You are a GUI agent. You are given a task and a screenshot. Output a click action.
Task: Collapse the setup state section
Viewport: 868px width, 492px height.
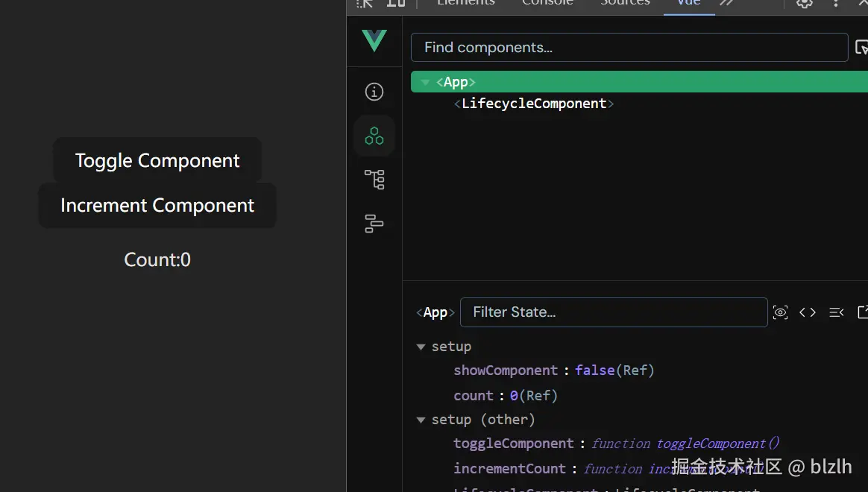421,347
